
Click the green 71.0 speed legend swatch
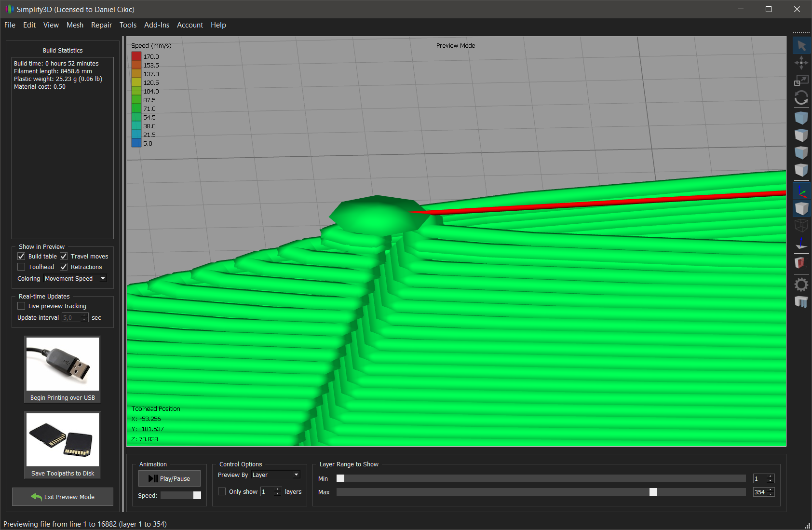tap(136, 109)
